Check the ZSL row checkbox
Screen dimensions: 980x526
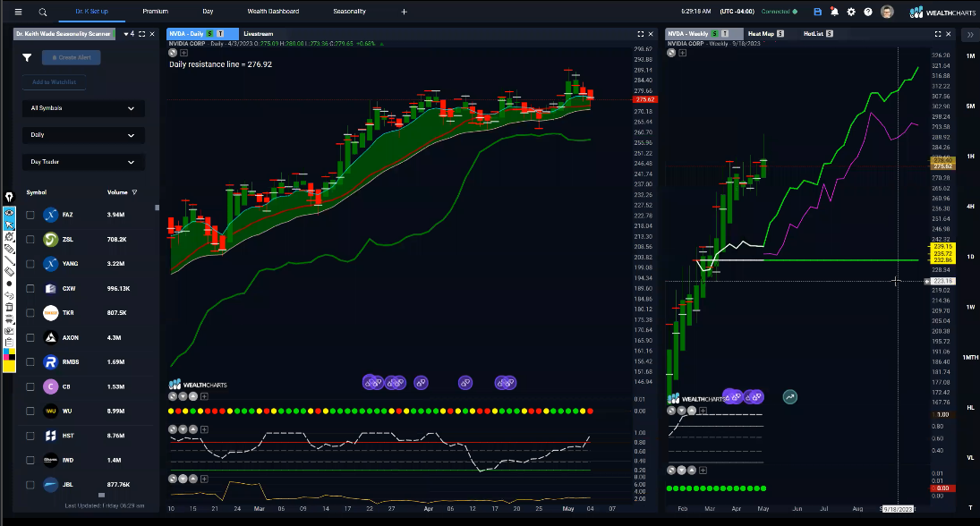[30, 239]
